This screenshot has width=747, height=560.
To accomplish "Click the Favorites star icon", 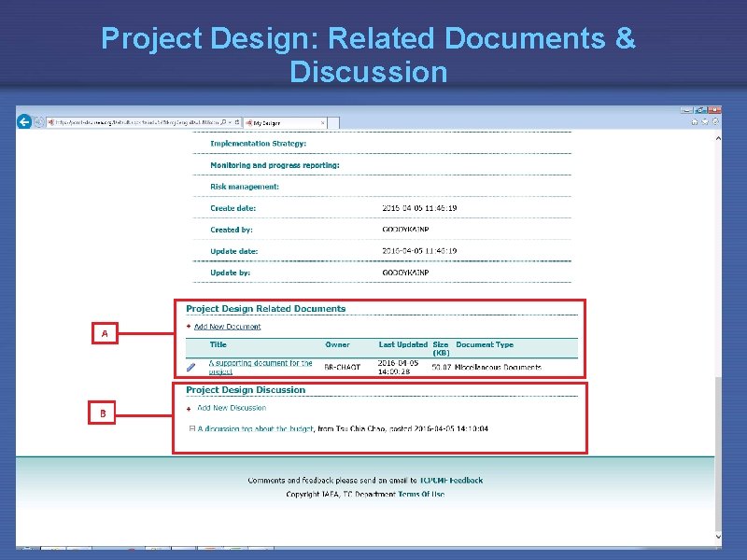I will [x=704, y=122].
